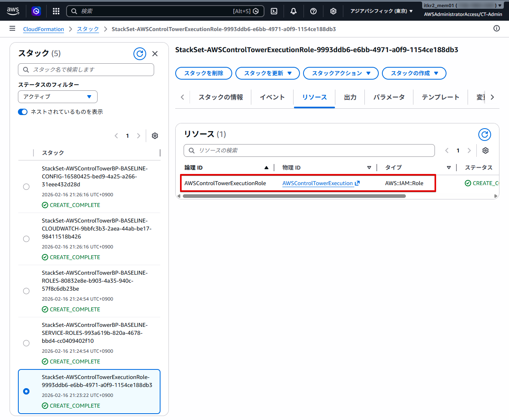Select the BASELINE-CONFIG stack radio button
Image resolution: width=509 pixels, height=420 pixels.
(26, 187)
